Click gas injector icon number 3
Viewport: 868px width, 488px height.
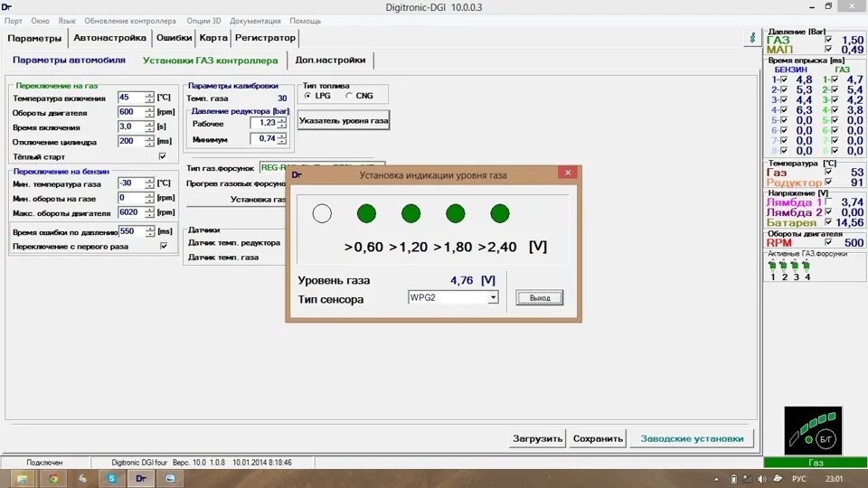point(795,265)
